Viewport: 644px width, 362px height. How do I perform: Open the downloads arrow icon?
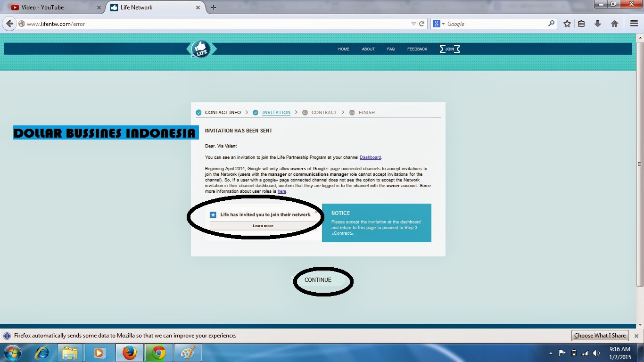(x=598, y=24)
